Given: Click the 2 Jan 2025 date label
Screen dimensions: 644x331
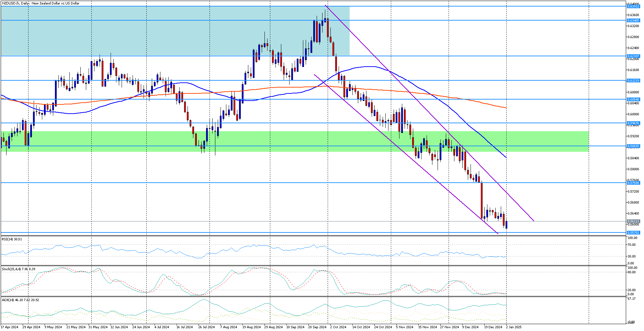Looking at the screenshot, I should (x=513, y=327).
